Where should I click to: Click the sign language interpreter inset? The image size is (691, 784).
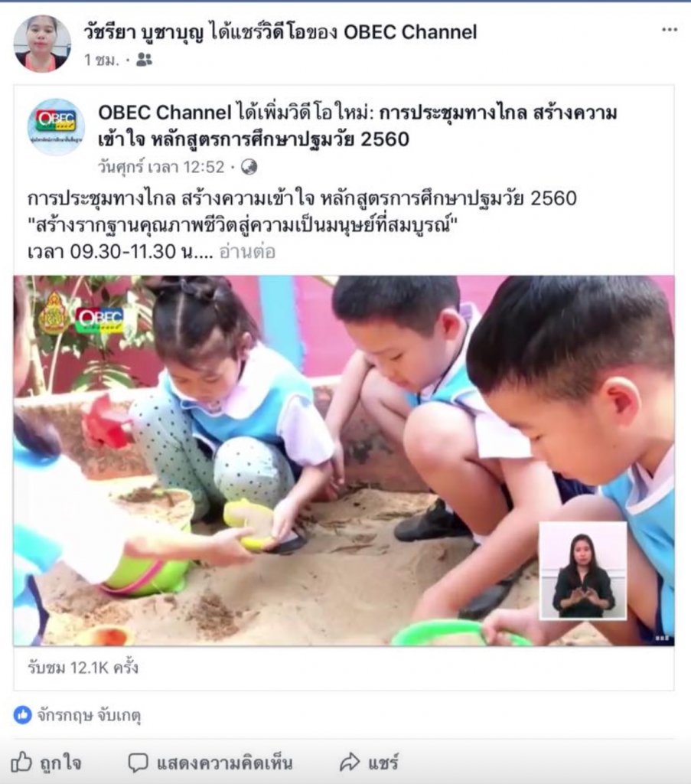[x=582, y=570]
